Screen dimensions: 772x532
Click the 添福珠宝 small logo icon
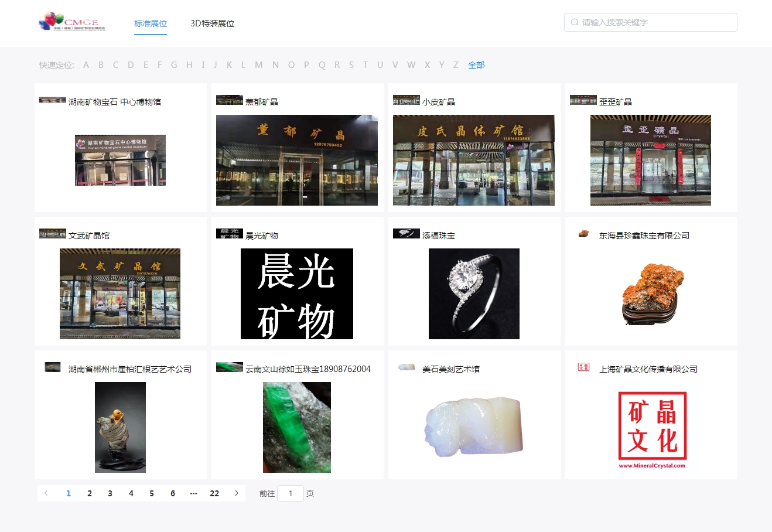(x=407, y=234)
